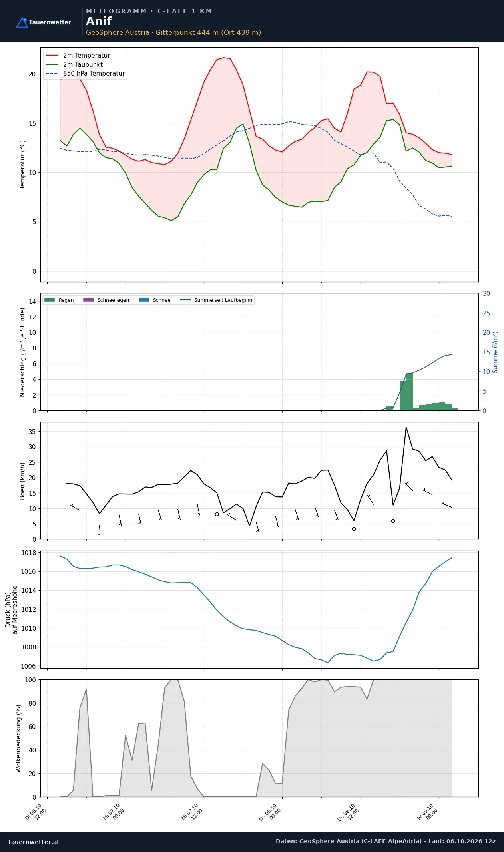Click the Tauernwetter mountain logo icon
The width and height of the screenshot is (504, 852).
[x=22, y=22]
